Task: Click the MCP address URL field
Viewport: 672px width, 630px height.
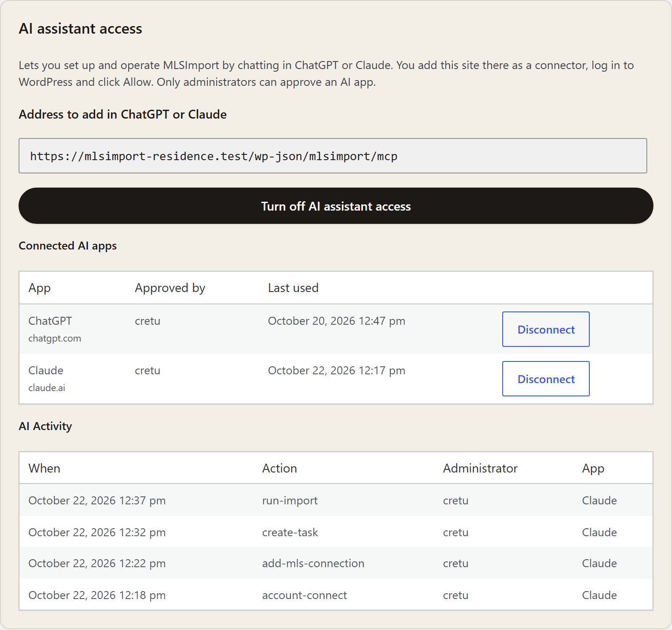Action: (332, 156)
